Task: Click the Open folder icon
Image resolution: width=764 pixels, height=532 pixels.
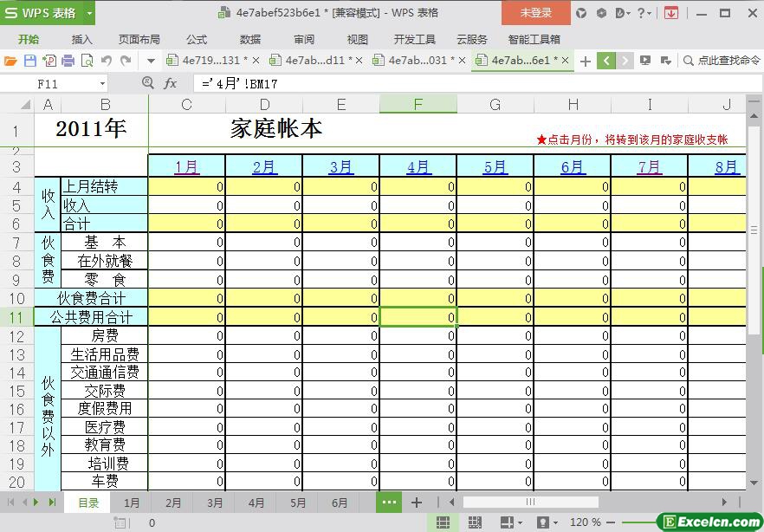Action: coord(10,61)
